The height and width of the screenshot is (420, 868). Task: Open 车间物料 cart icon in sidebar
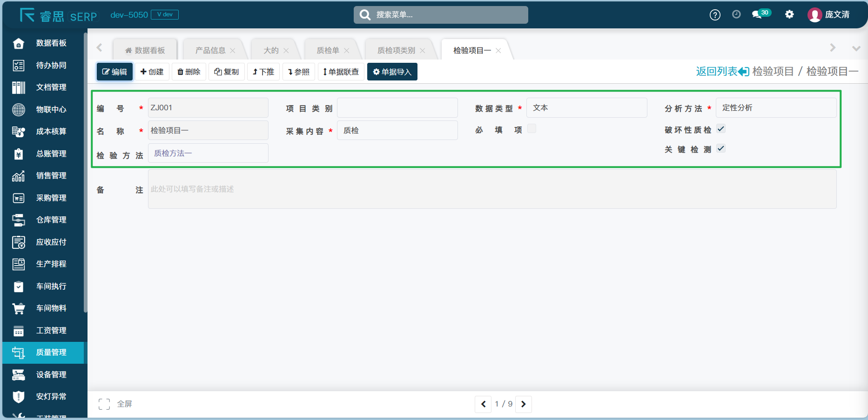point(19,308)
